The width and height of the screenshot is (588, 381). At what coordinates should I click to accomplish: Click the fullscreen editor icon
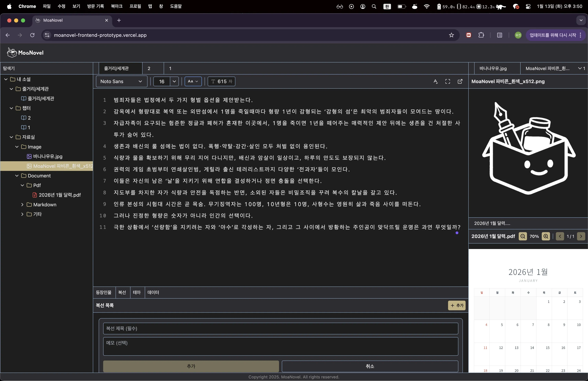[448, 81]
